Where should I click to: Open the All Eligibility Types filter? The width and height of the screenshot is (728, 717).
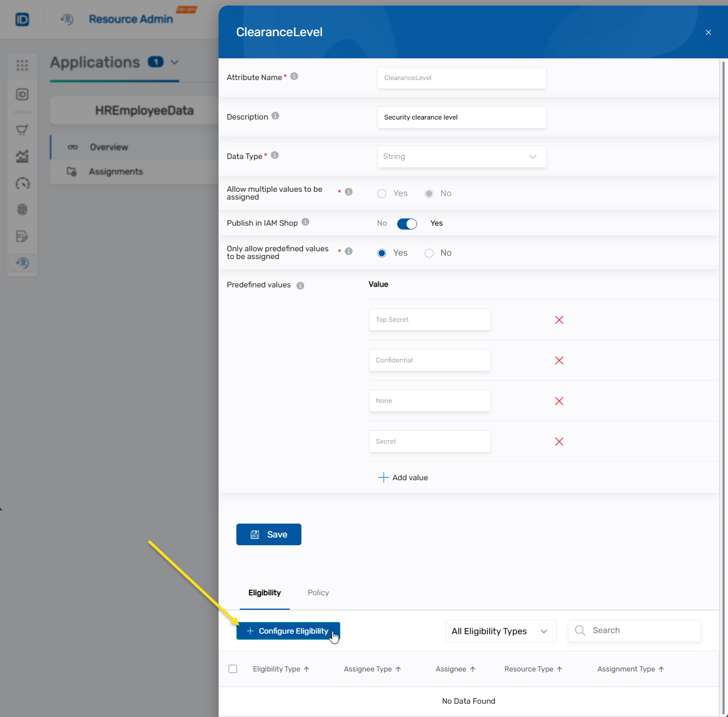click(x=499, y=631)
